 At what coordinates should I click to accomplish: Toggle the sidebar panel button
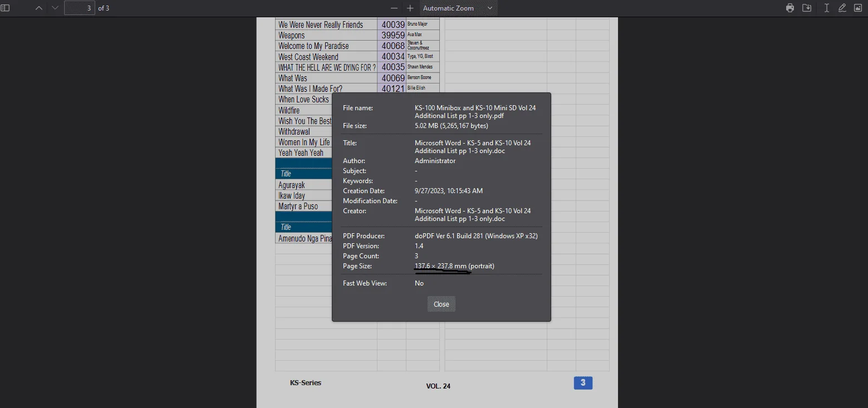click(6, 8)
